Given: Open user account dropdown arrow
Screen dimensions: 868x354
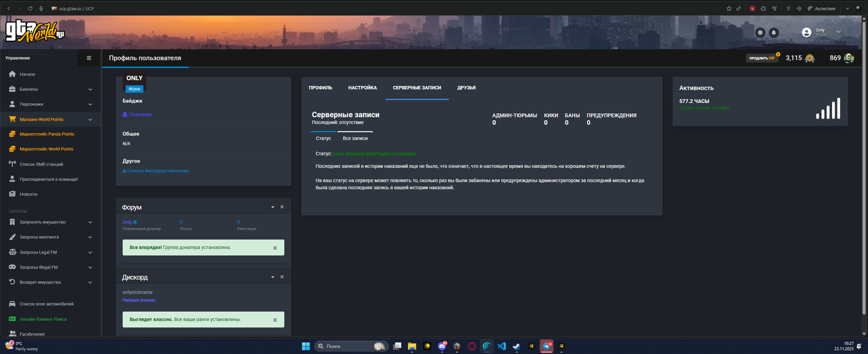Looking at the screenshot, I should point(838,32).
